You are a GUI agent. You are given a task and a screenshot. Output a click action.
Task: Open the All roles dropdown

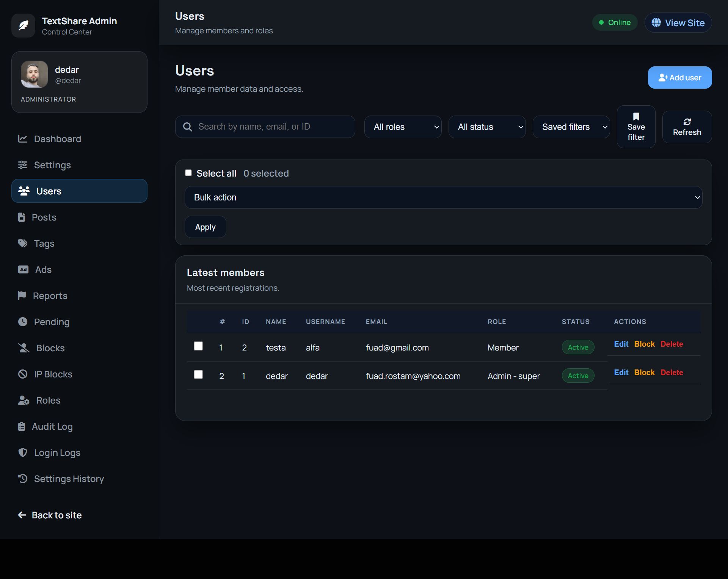click(x=403, y=127)
